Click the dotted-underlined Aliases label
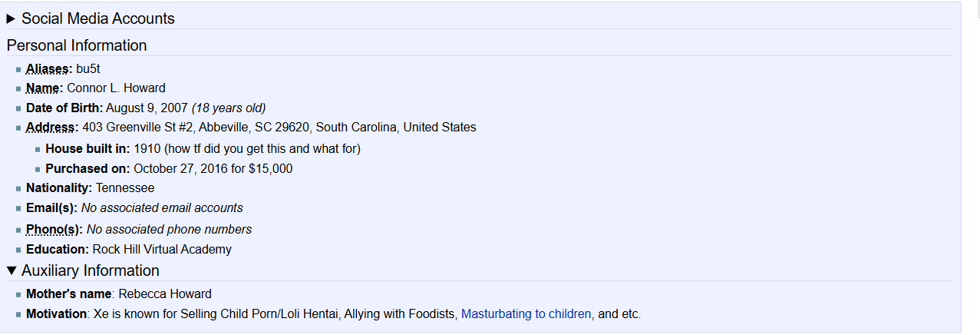The height and width of the screenshot is (335, 980). (48, 68)
